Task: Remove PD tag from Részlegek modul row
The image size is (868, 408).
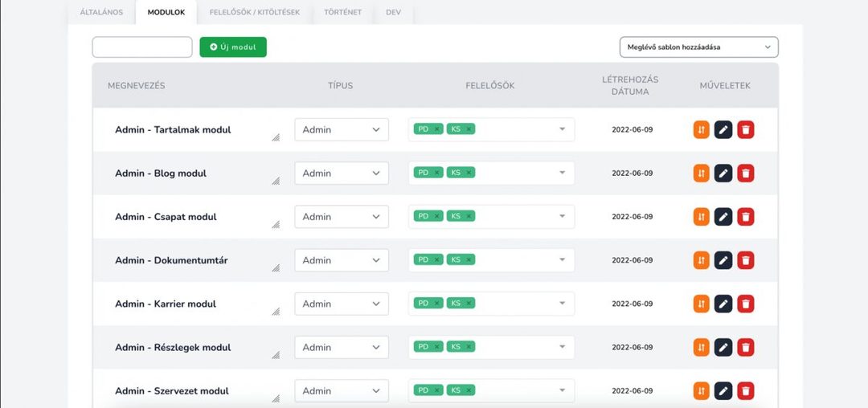Action: pyautogui.click(x=436, y=347)
